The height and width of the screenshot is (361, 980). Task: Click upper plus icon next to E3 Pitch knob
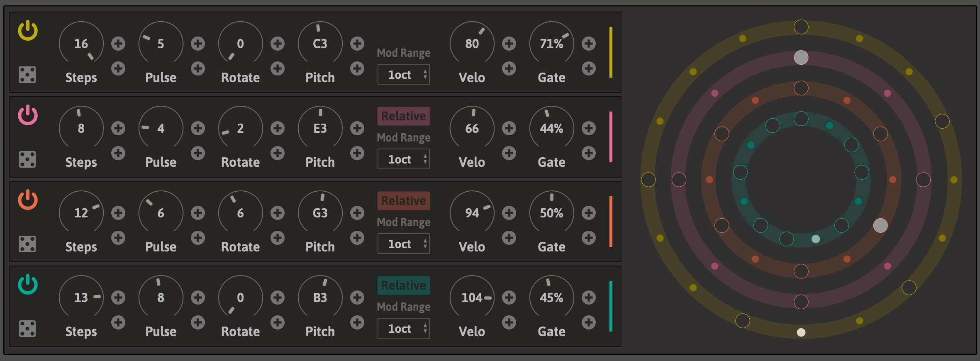357,128
